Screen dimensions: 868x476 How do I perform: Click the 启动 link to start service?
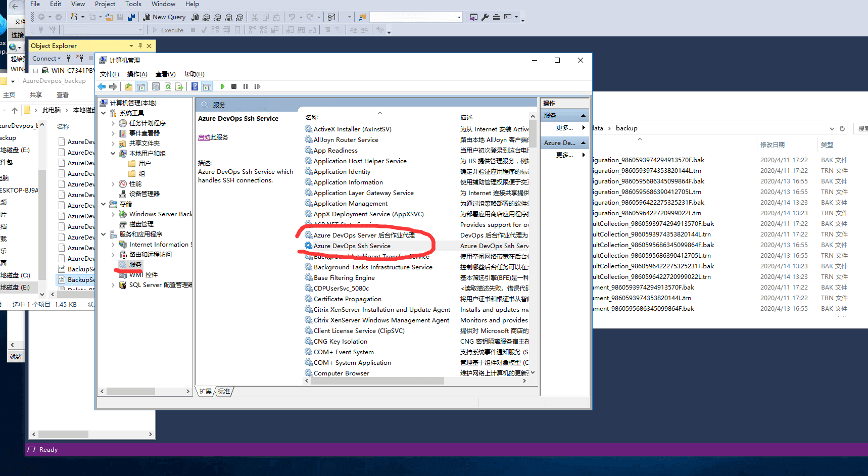tap(204, 137)
